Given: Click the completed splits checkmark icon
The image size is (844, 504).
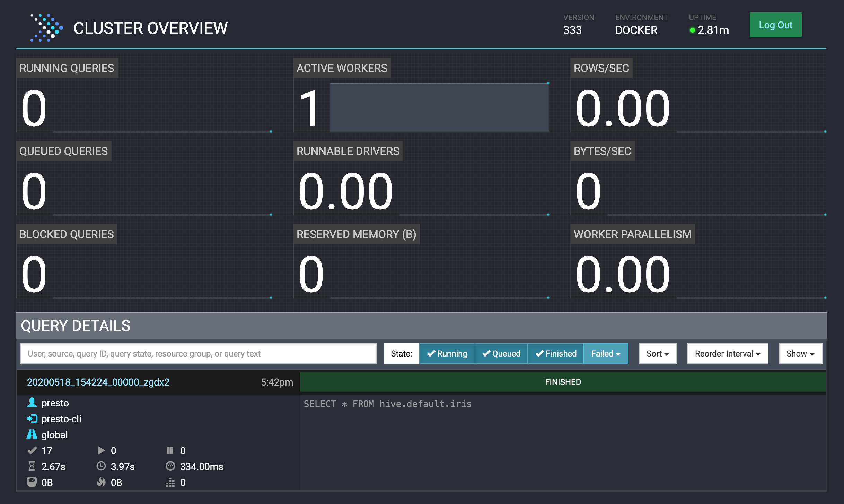Looking at the screenshot, I should click(x=32, y=450).
